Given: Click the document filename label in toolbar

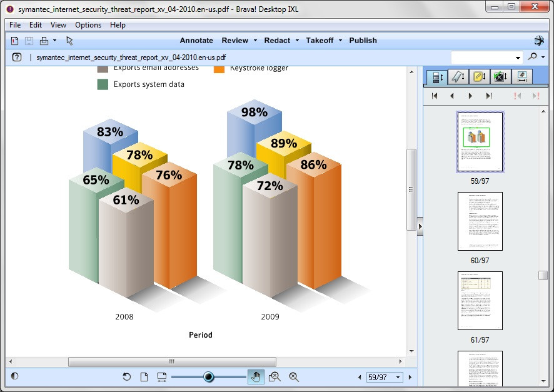Looking at the screenshot, I should [x=131, y=58].
